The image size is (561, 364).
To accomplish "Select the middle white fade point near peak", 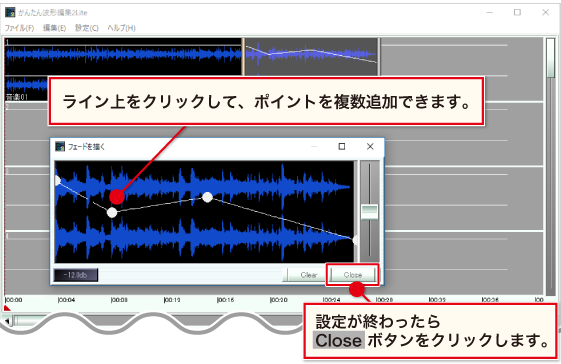I will tap(208, 197).
